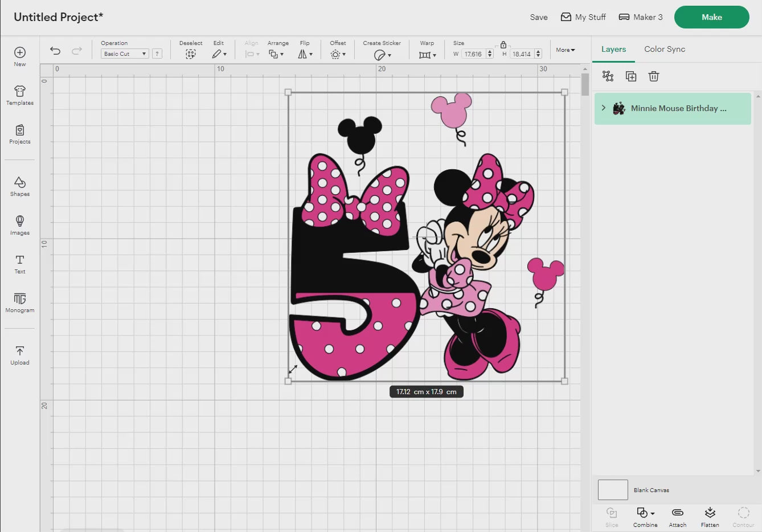Select the Maker 3 machine

point(641,17)
